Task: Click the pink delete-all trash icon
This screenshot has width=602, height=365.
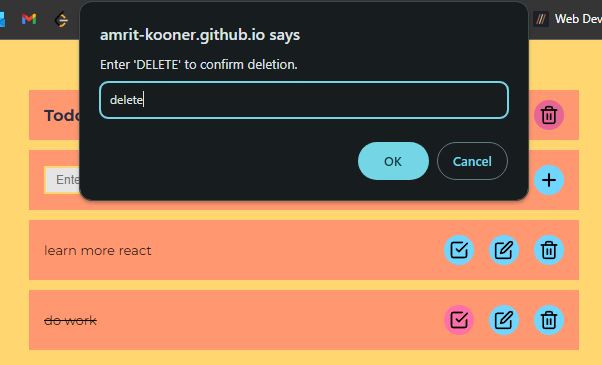Action: pyautogui.click(x=549, y=115)
